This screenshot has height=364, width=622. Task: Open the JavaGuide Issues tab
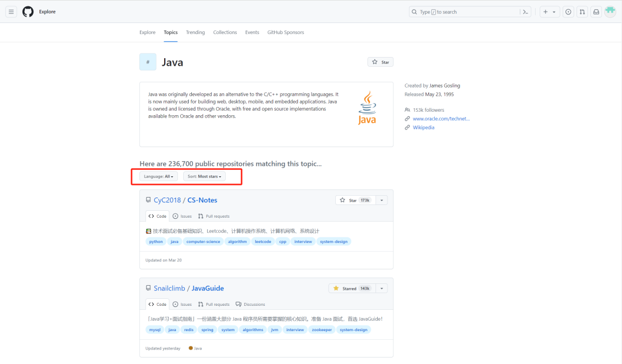point(182,304)
